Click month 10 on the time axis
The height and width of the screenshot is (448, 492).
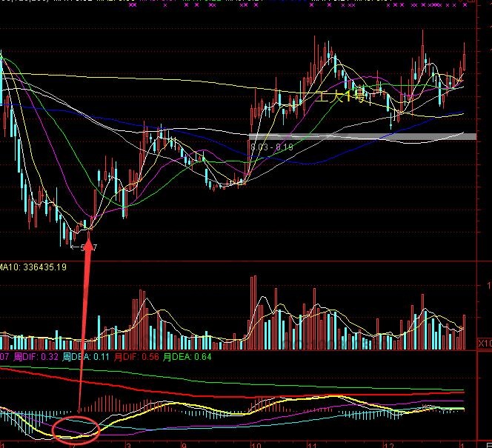point(256,445)
